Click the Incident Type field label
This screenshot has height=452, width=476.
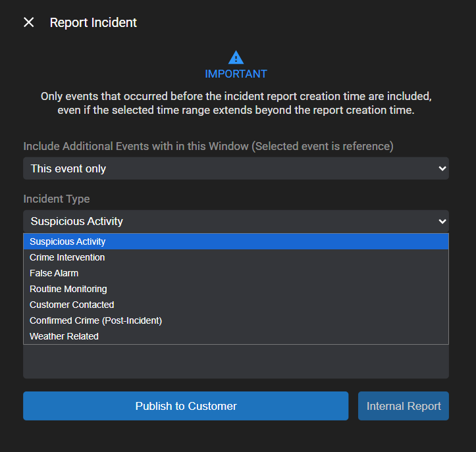click(57, 199)
